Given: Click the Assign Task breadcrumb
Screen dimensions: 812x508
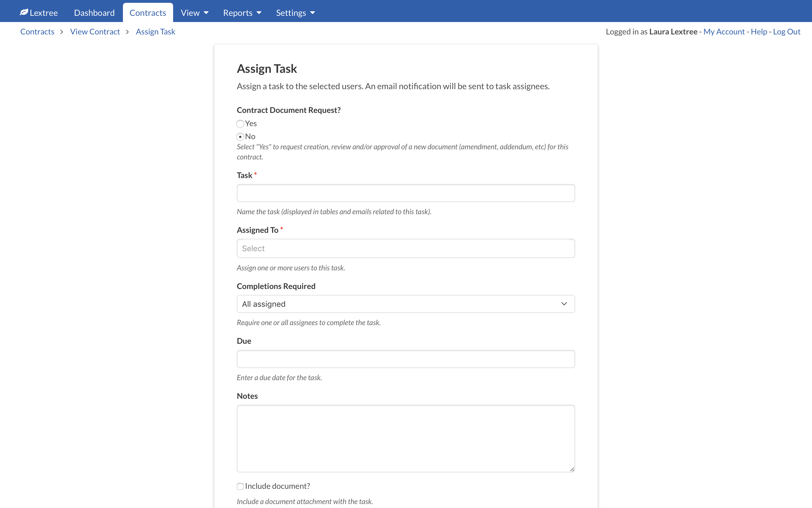Looking at the screenshot, I should pos(155,32).
